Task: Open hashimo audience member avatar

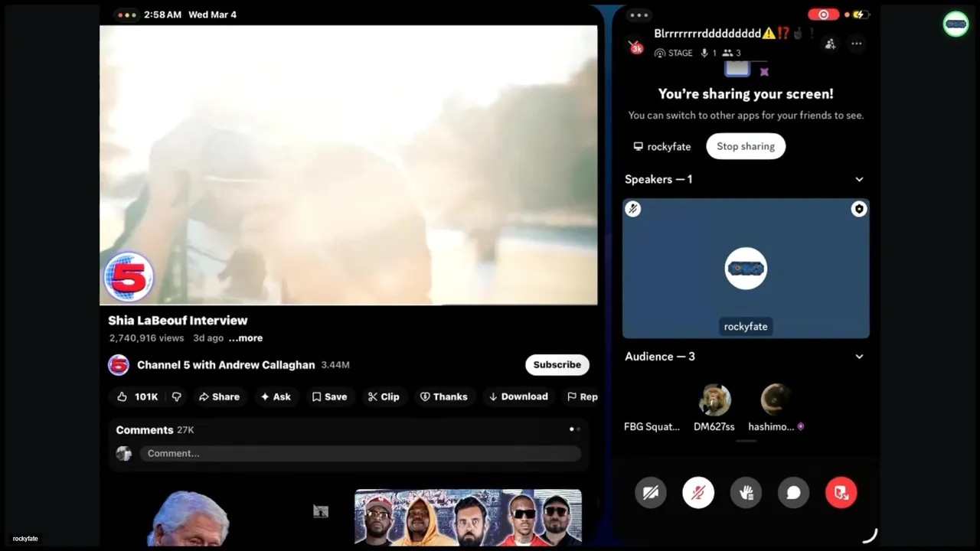Action: [776, 400]
